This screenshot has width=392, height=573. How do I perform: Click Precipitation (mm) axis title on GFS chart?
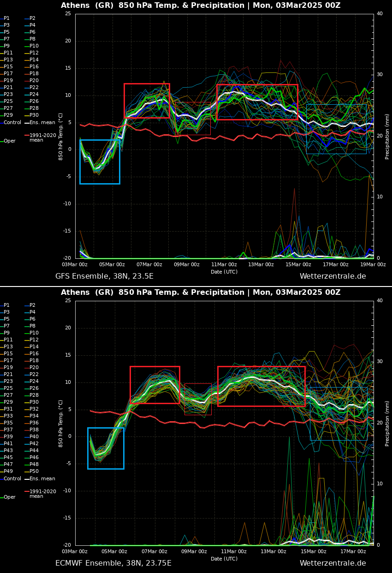(x=387, y=137)
